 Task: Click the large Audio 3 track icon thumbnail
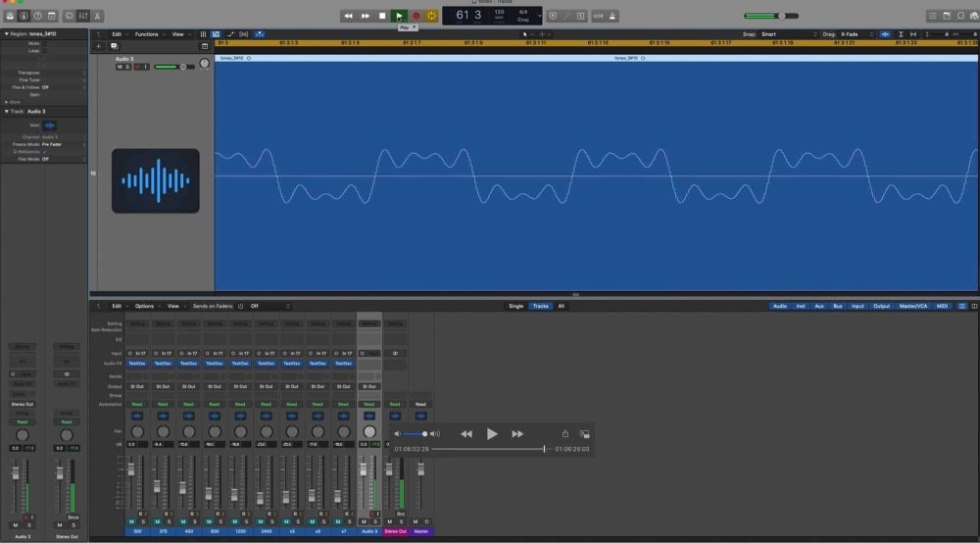(156, 180)
